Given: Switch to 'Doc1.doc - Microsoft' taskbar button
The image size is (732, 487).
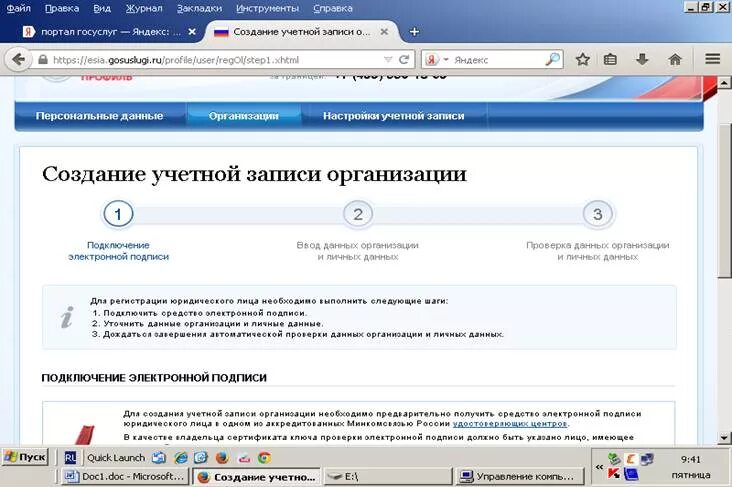Looking at the screenshot, I should (125, 477).
